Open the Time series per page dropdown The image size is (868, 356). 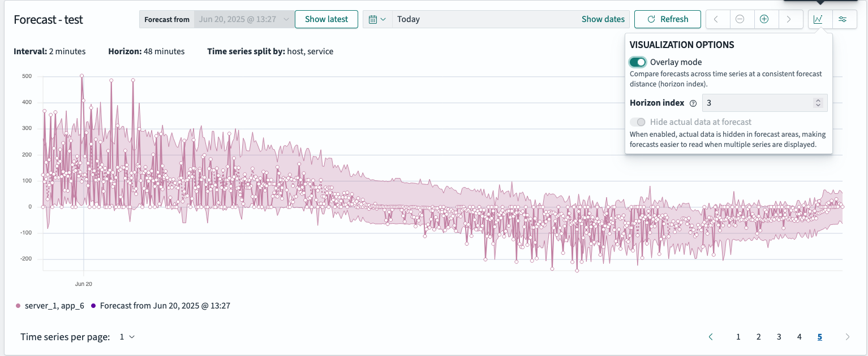(127, 337)
